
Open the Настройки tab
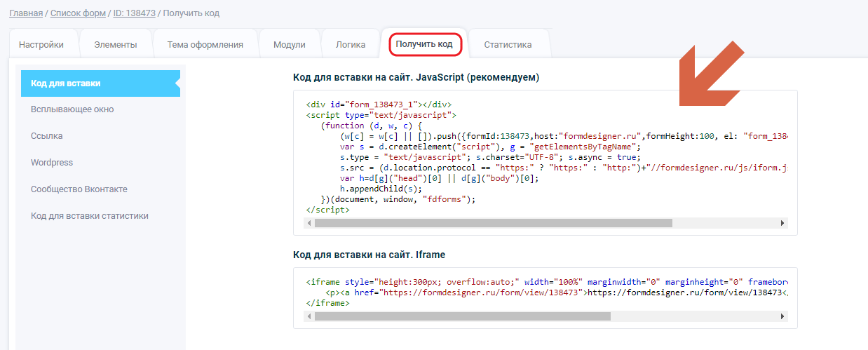[41, 45]
